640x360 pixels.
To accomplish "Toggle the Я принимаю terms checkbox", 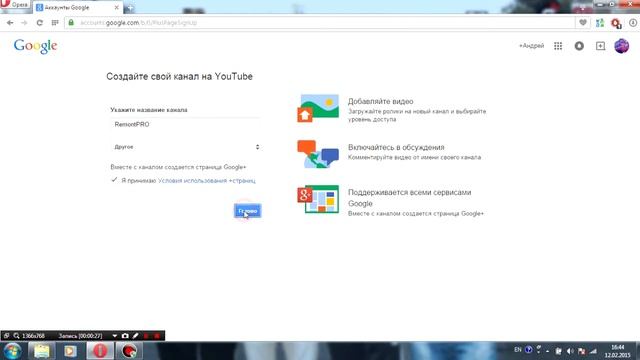I will [114, 180].
